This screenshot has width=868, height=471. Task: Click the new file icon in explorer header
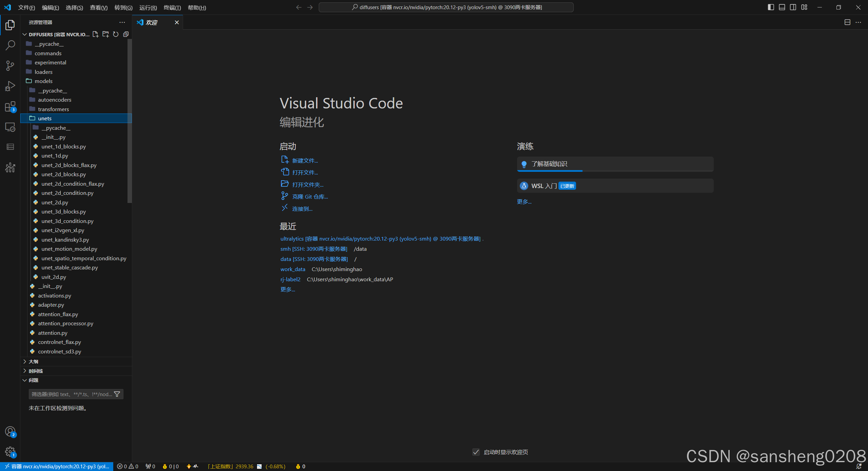tap(96, 34)
